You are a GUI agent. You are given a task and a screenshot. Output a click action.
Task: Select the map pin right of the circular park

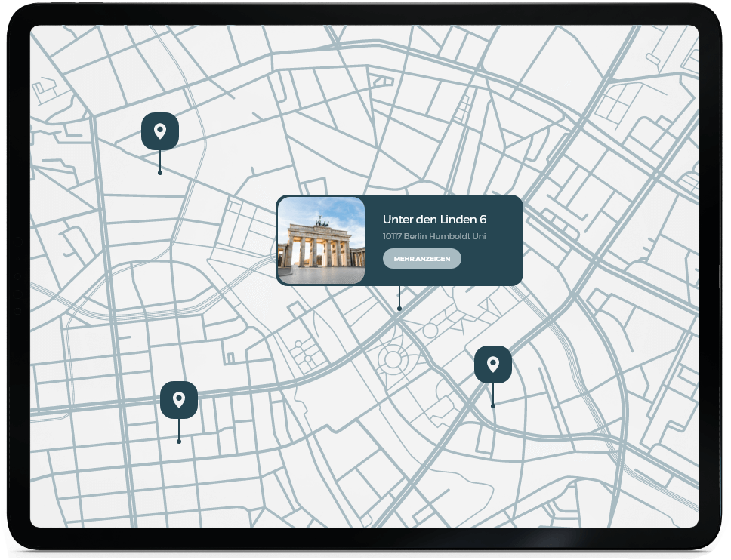[493, 365]
